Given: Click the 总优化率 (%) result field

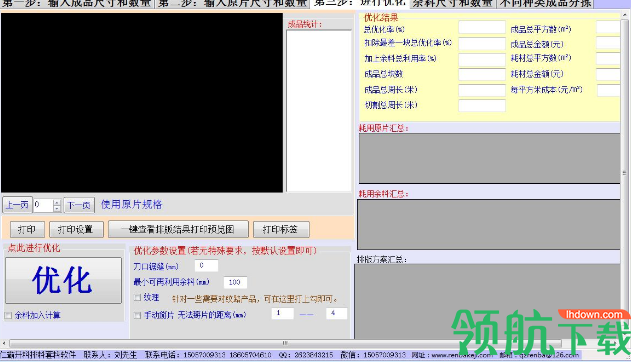Looking at the screenshot, I should click(482, 28).
